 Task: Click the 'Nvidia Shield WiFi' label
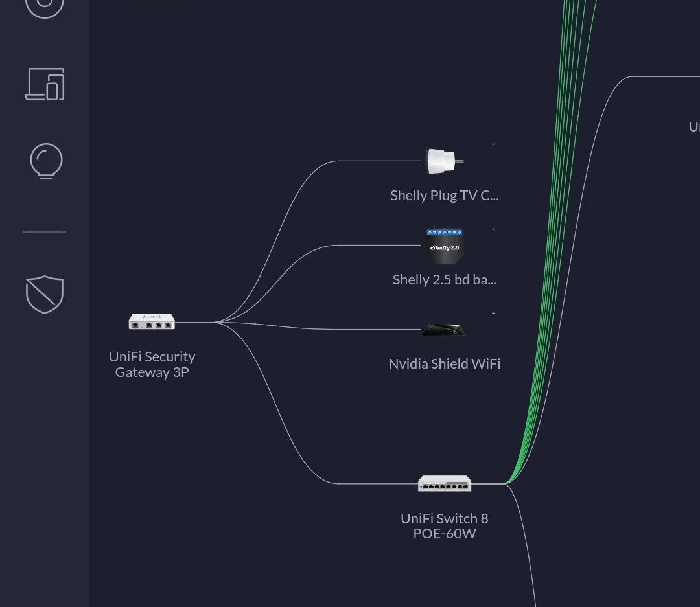click(444, 364)
